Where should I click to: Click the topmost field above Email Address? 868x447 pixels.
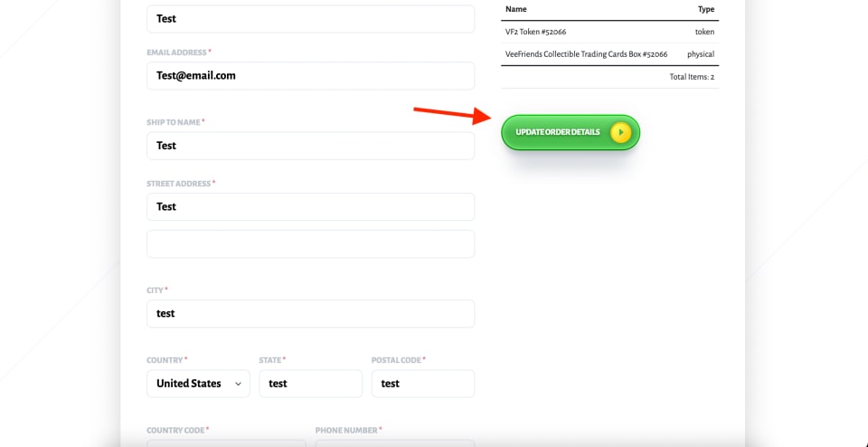(x=310, y=18)
